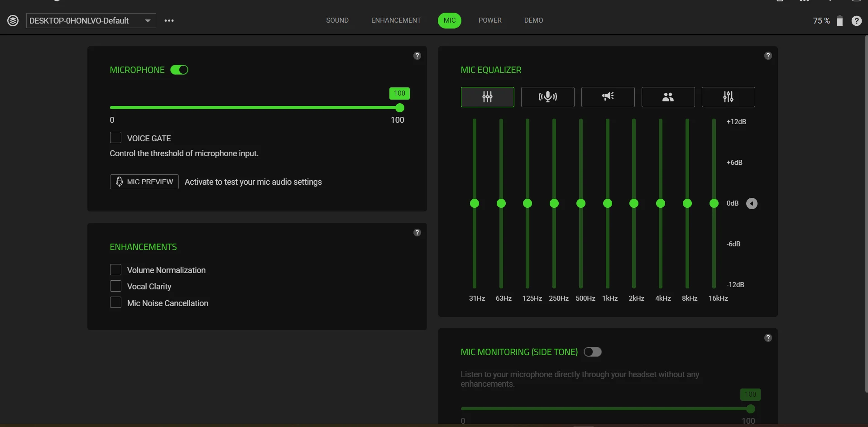Turn off the Microphone toggle

pyautogui.click(x=179, y=70)
